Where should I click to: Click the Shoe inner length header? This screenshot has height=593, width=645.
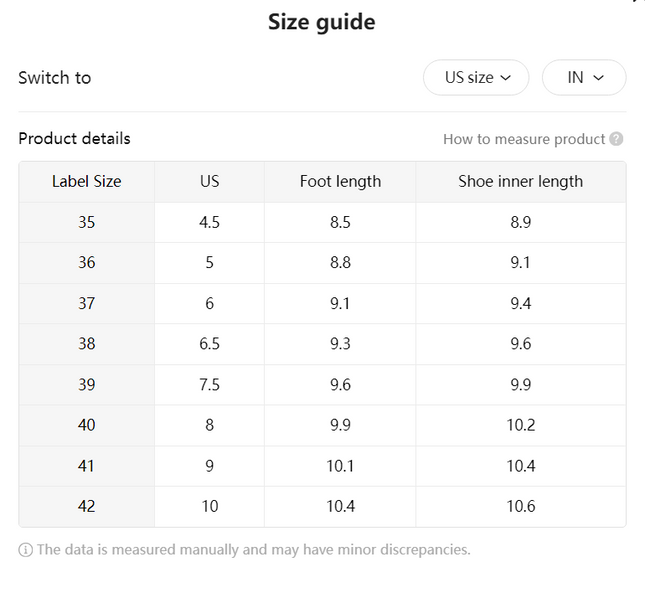[521, 181]
